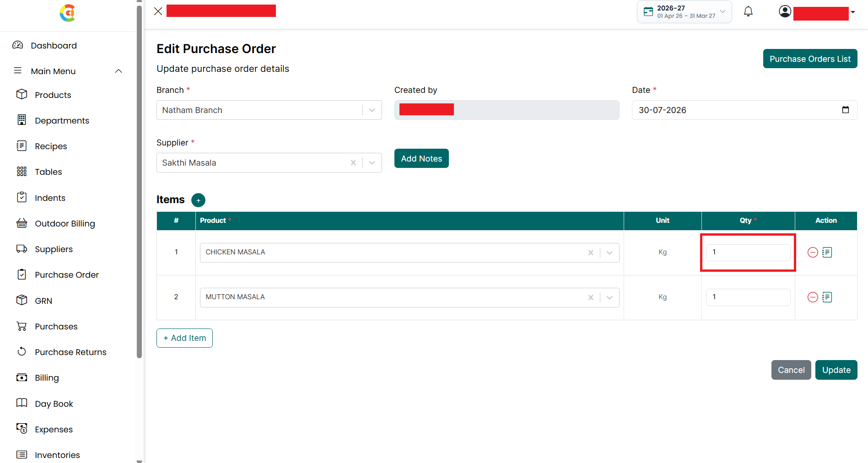This screenshot has width=868, height=463.
Task: Open the Purchase Order menu item
Action: click(x=67, y=275)
